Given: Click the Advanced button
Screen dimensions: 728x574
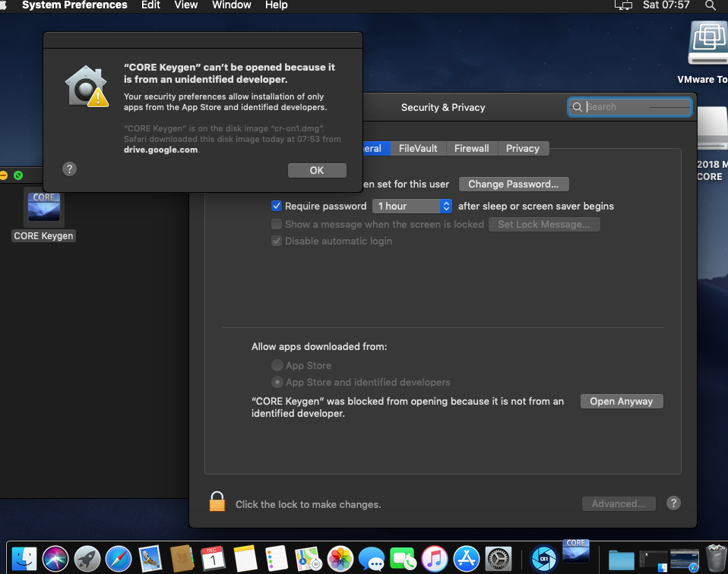Looking at the screenshot, I should pyautogui.click(x=619, y=503).
